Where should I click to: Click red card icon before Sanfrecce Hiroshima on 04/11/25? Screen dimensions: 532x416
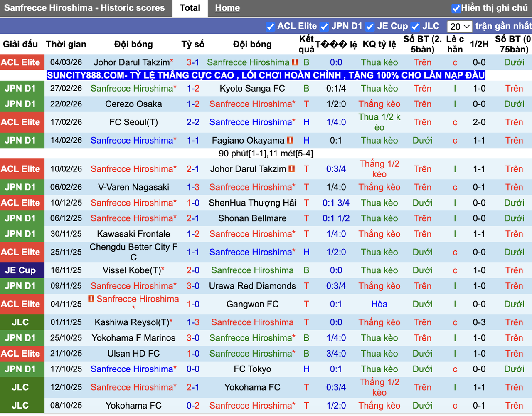pyautogui.click(x=91, y=299)
